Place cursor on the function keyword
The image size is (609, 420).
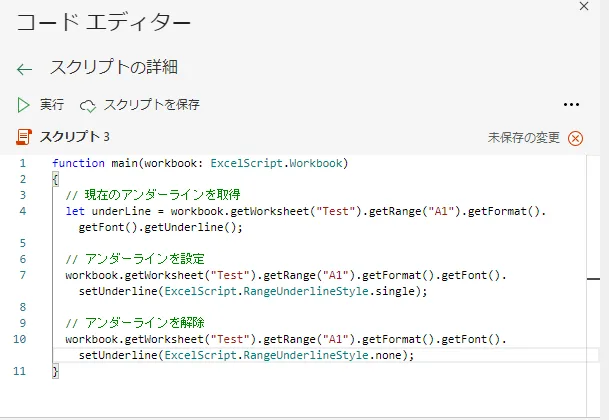tap(76, 163)
